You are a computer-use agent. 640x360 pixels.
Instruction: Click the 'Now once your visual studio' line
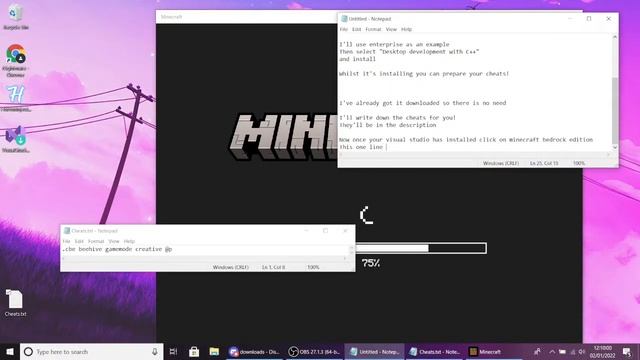[466, 140]
